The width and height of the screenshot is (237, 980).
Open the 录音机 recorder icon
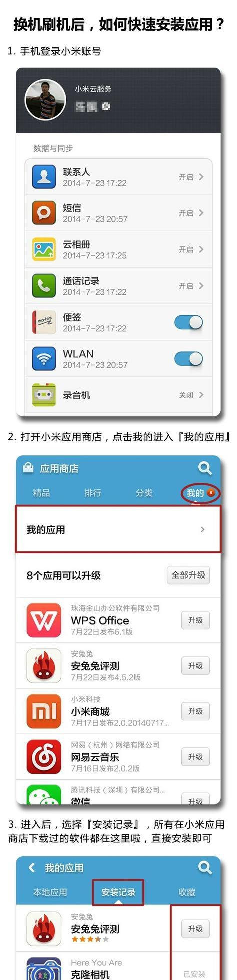click(x=44, y=395)
